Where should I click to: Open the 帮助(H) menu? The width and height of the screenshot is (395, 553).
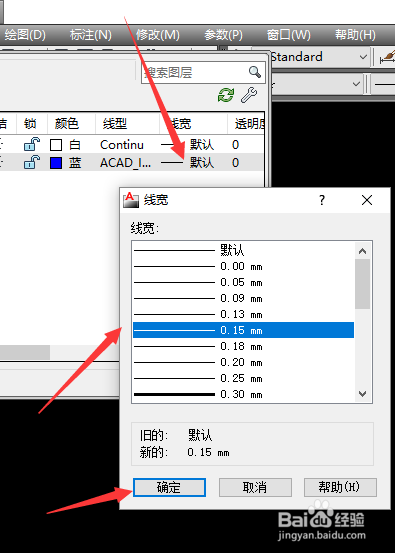[x=355, y=35]
